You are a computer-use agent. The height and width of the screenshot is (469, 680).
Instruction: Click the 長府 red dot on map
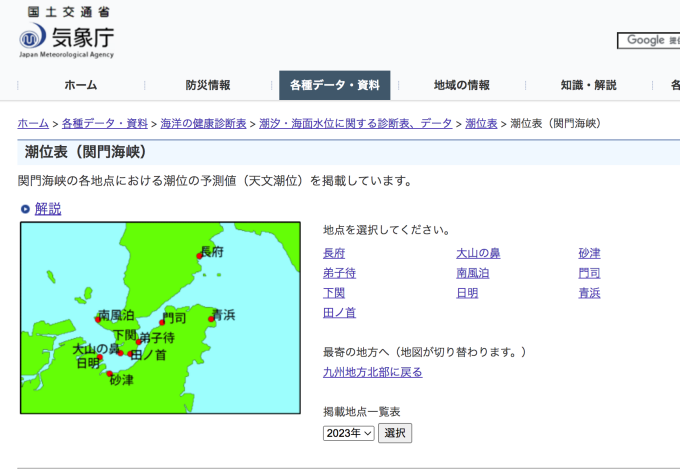199,256
